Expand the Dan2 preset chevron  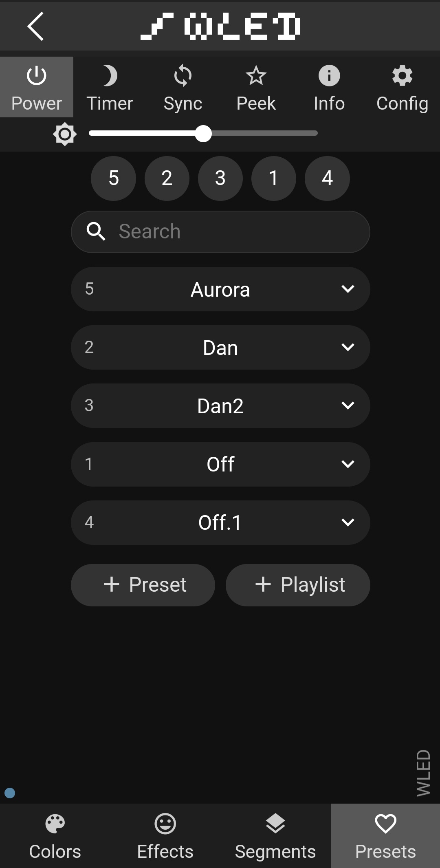coord(348,405)
